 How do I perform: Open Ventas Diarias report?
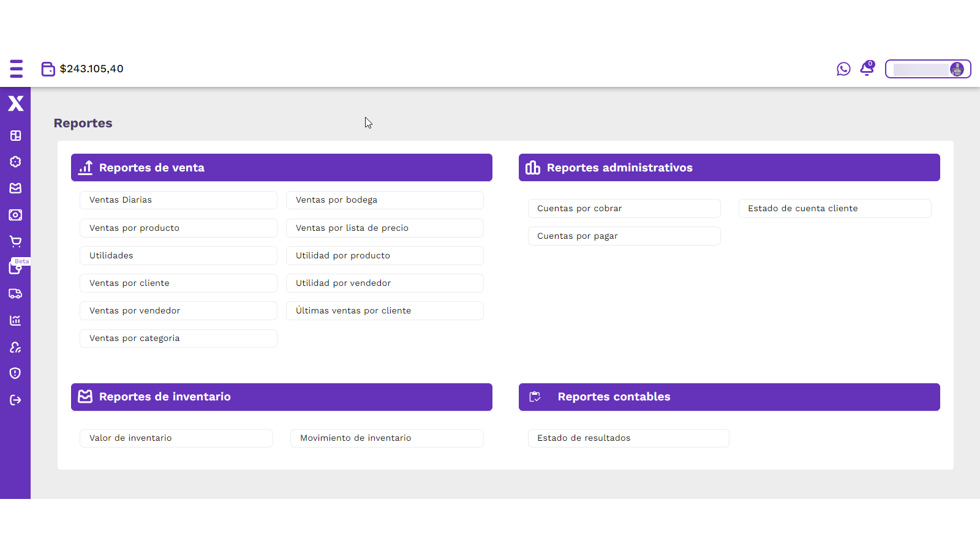pos(178,200)
